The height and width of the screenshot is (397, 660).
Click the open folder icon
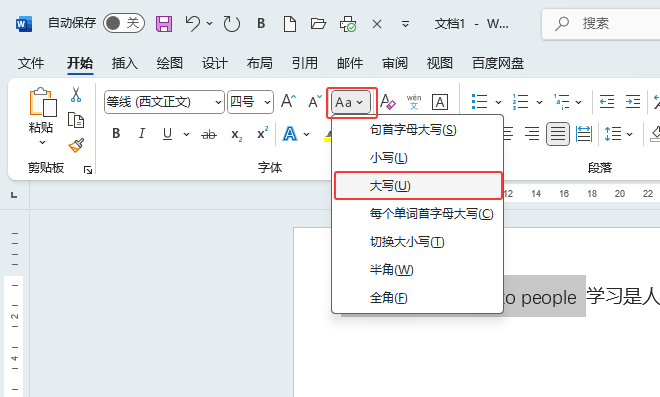pyautogui.click(x=318, y=24)
